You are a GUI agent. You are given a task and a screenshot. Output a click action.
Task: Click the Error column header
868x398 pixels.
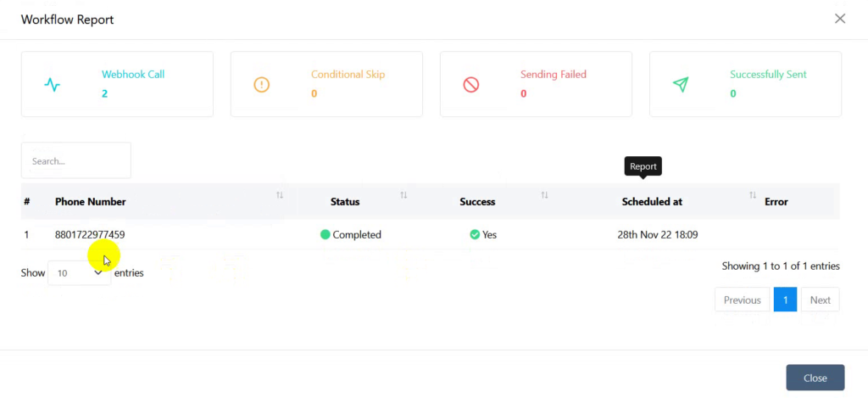pos(776,202)
